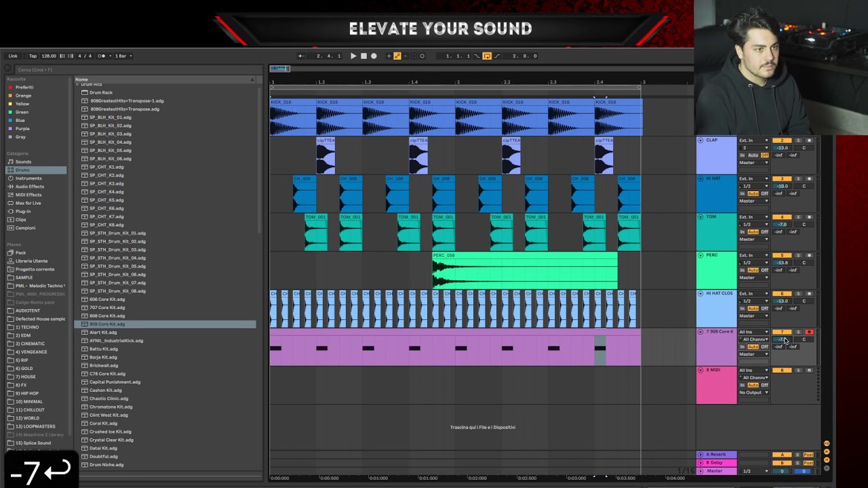Image resolution: width=868 pixels, height=488 pixels.
Task: Arm the Arrangement Record button
Action: [x=374, y=56]
